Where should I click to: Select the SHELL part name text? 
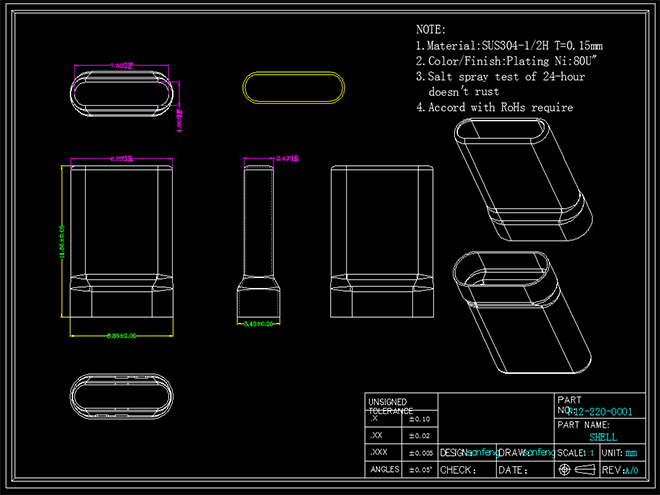603,437
